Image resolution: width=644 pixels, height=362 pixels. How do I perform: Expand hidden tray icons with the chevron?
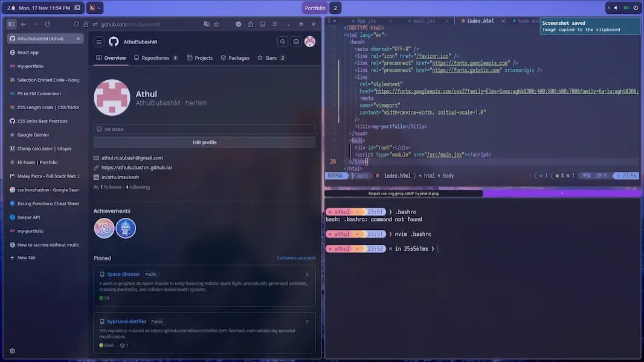(609, 8)
